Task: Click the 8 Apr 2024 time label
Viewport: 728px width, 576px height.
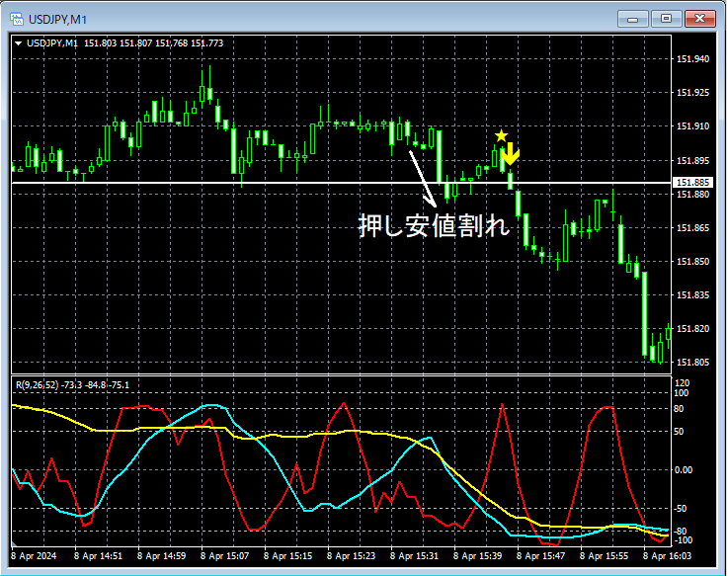Action: [x=34, y=556]
